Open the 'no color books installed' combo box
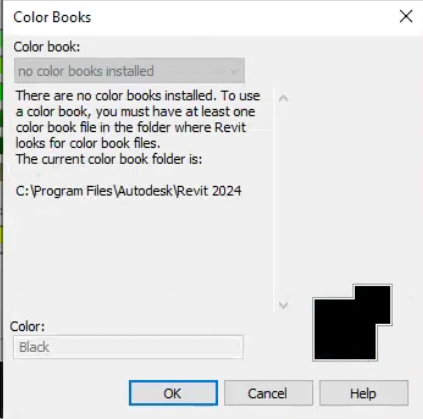This screenshot has height=419, width=423. pos(129,71)
